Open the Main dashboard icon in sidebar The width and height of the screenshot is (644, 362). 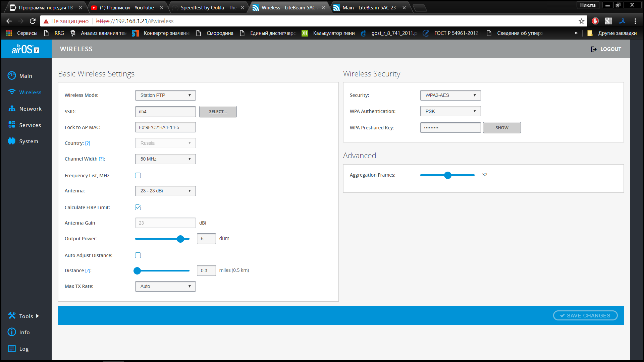(12, 76)
